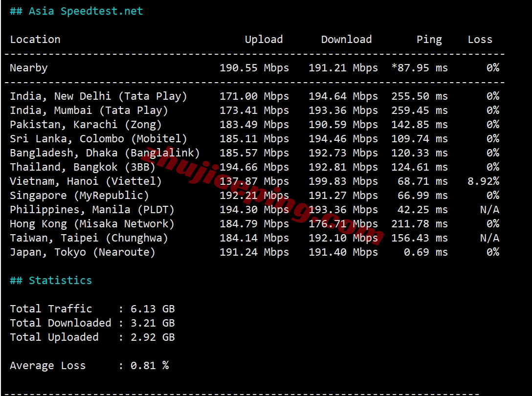Click the Total Downloaded 3.21 GB line
The height and width of the screenshot is (396, 532).
pyautogui.click(x=93, y=323)
